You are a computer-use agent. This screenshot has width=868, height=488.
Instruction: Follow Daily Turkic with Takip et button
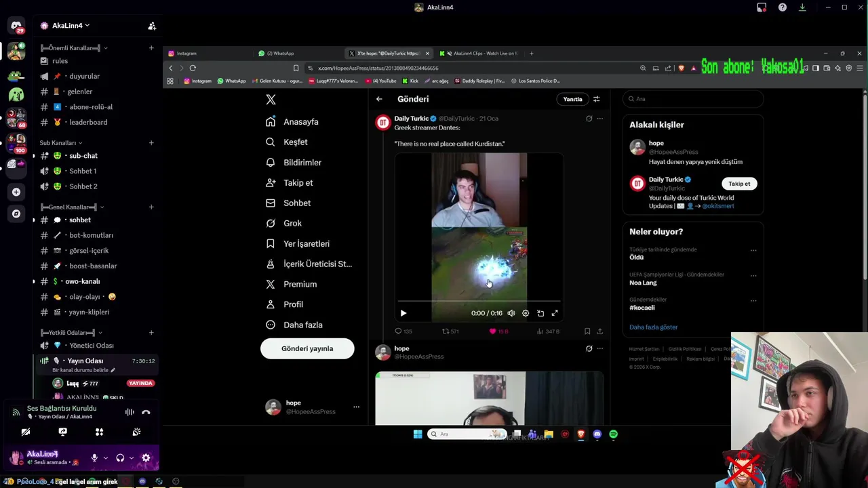point(739,184)
